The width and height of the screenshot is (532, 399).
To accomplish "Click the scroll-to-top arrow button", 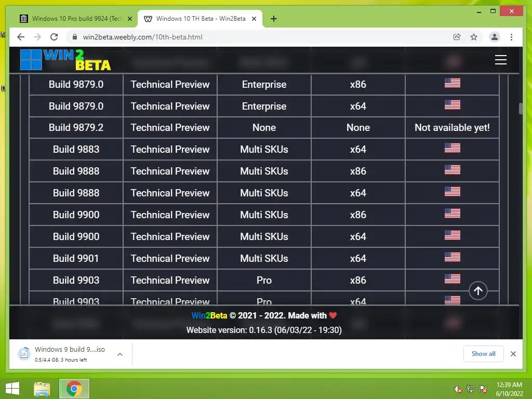I will [478, 291].
